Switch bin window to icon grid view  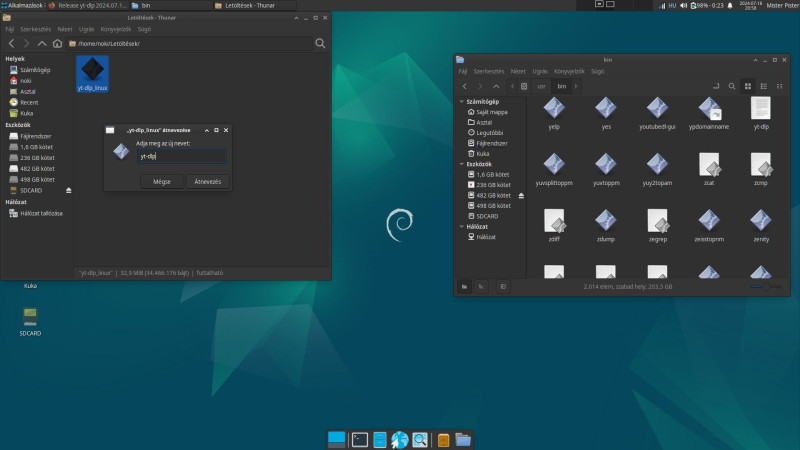tap(750, 86)
